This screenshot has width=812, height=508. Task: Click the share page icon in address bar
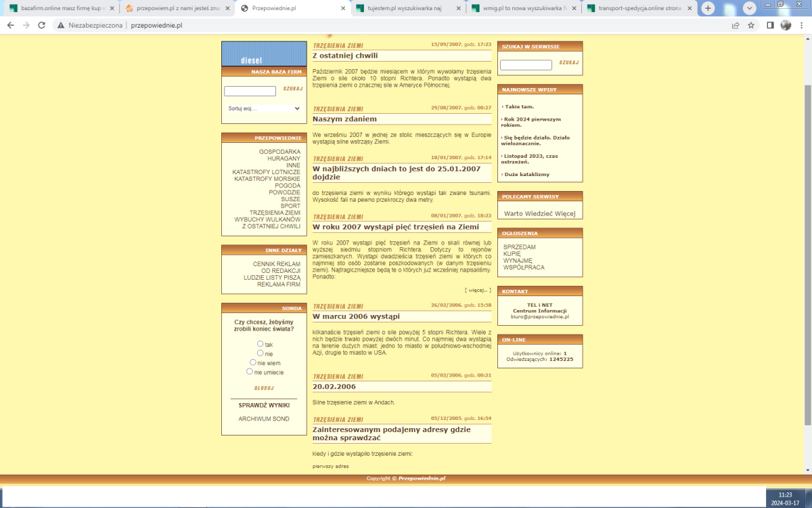(736, 25)
